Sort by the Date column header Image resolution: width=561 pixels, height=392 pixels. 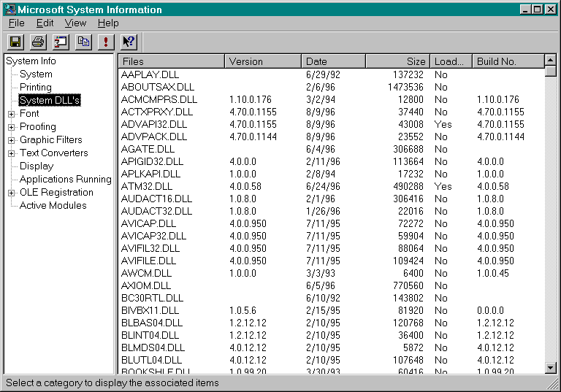(333, 61)
